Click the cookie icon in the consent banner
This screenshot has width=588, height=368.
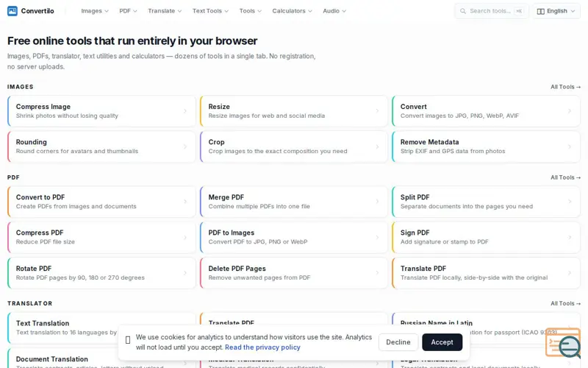[x=128, y=340]
